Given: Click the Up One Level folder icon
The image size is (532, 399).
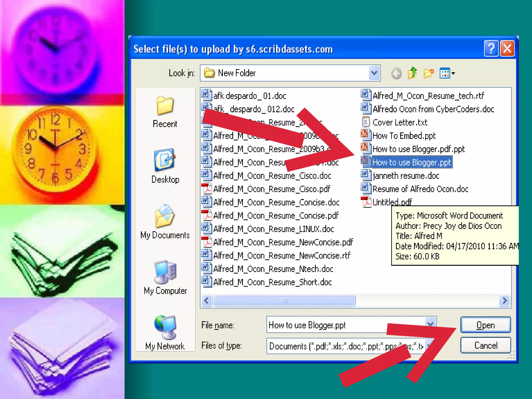Looking at the screenshot, I should (412, 73).
